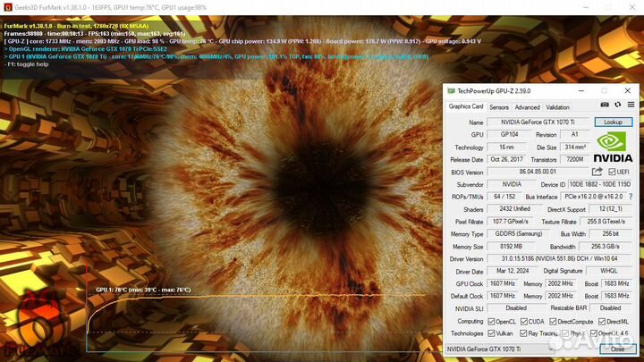Toggle the Vulkan checkbox
The width and height of the screenshot is (644, 362).
492,333
